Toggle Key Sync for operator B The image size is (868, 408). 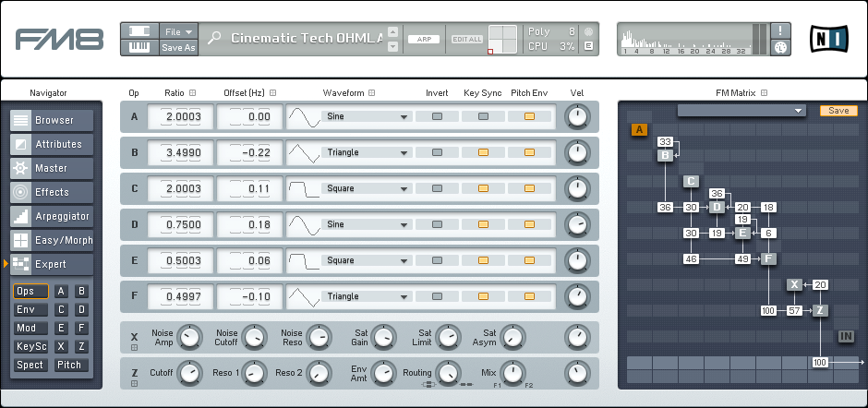[x=483, y=152]
